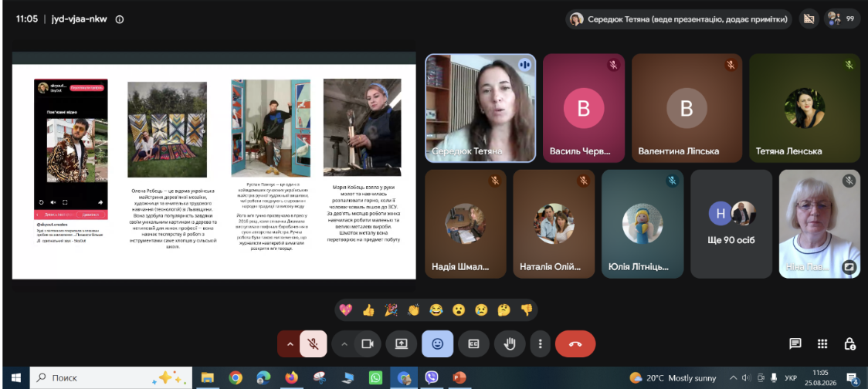The height and width of the screenshot is (389, 868).
Task: Toggle the presentation-off icon at top right
Action: point(809,19)
